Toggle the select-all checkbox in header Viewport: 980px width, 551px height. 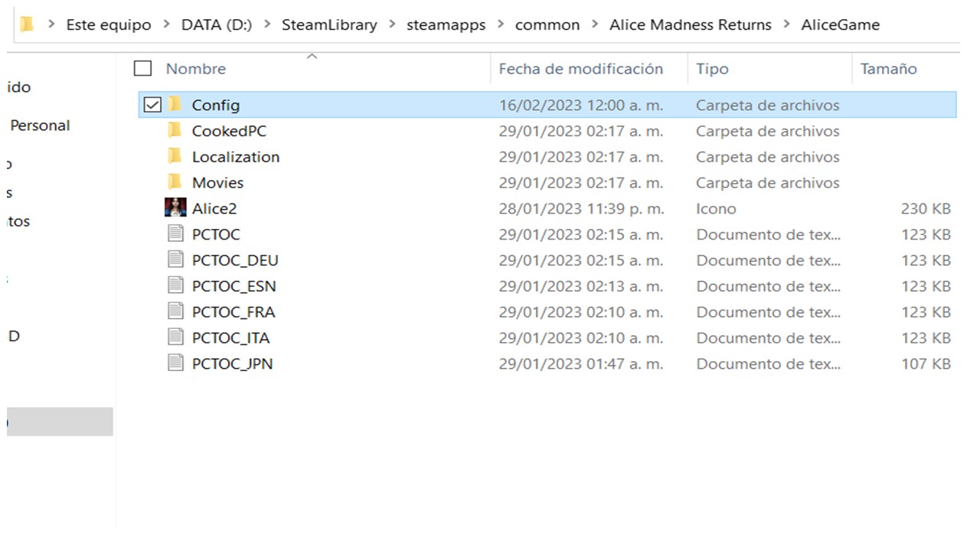(x=142, y=69)
